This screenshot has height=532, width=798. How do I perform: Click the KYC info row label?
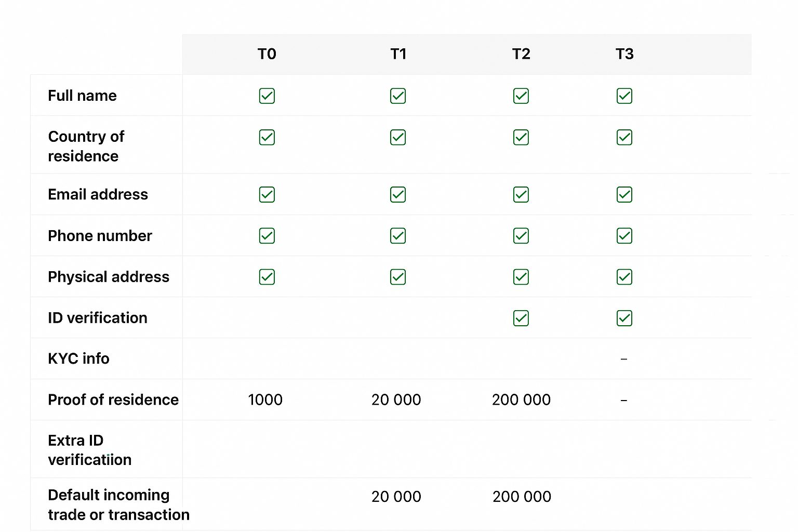click(x=78, y=358)
